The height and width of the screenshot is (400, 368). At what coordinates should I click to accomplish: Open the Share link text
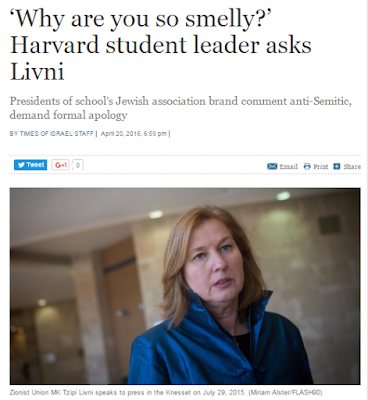[x=352, y=166]
